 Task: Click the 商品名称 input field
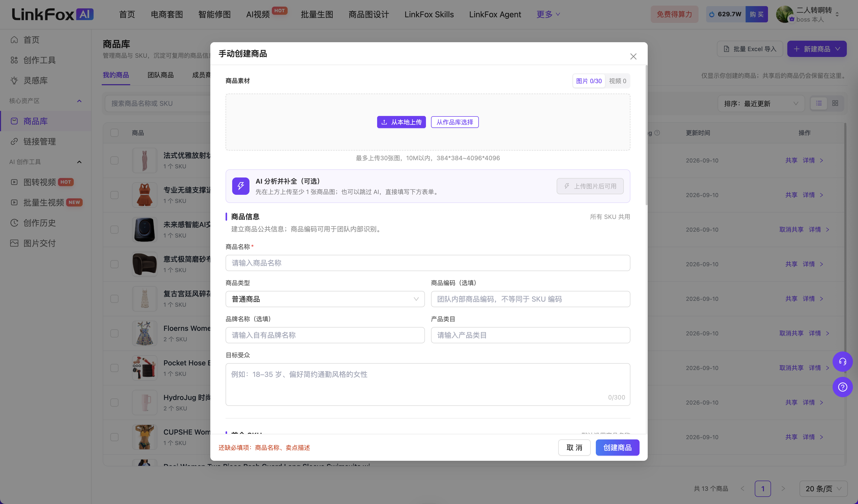pyautogui.click(x=428, y=263)
